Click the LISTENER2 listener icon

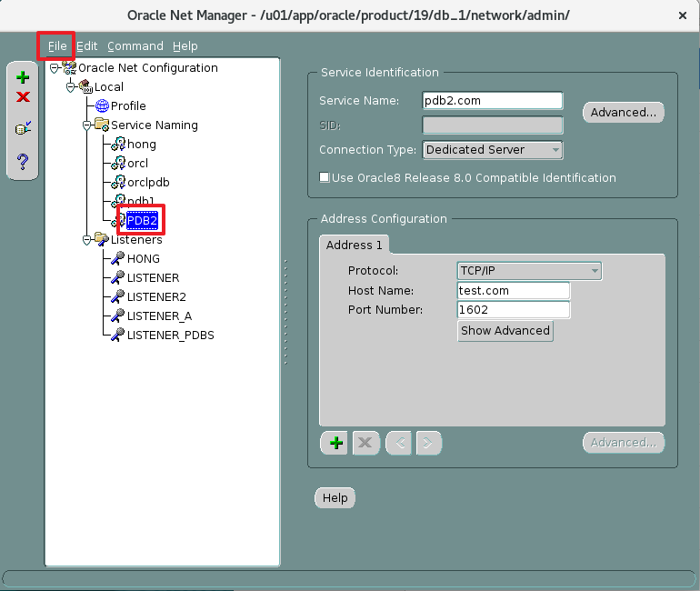tap(118, 296)
